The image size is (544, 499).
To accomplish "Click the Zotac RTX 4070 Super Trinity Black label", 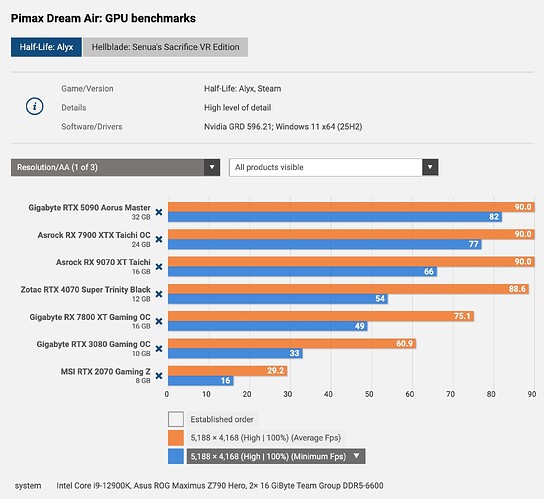I will pyautogui.click(x=85, y=290).
